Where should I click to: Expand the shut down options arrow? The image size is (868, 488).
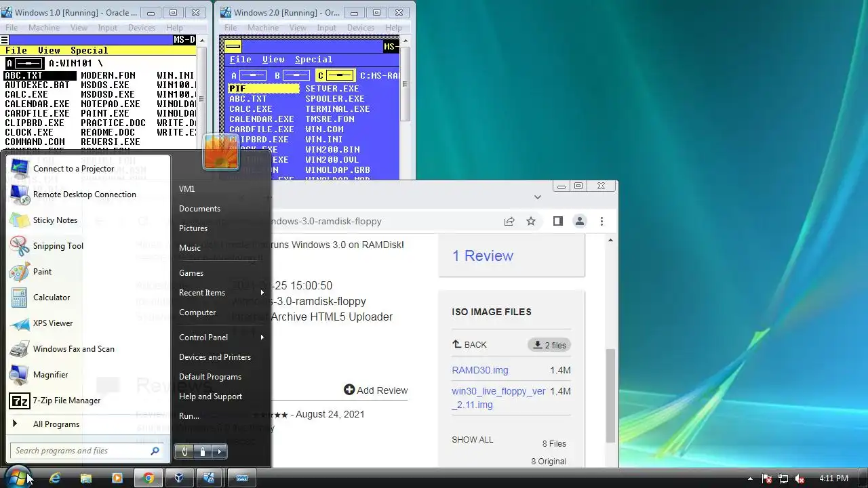pyautogui.click(x=219, y=451)
